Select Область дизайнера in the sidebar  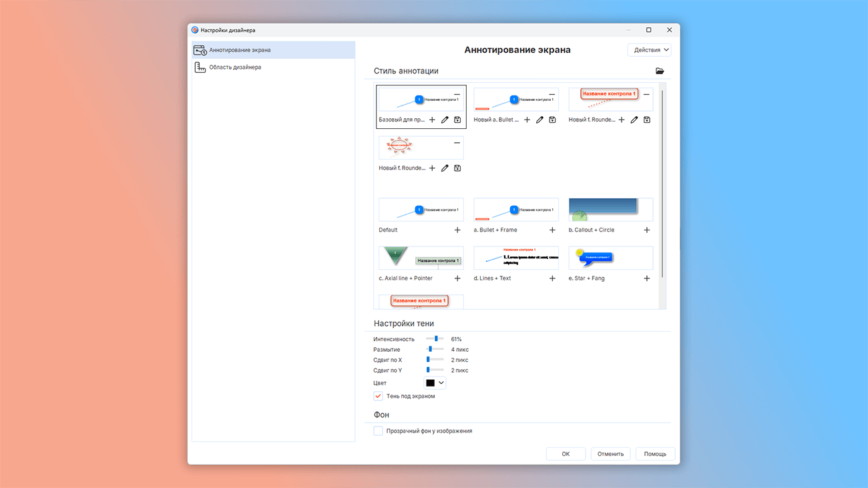(x=235, y=67)
